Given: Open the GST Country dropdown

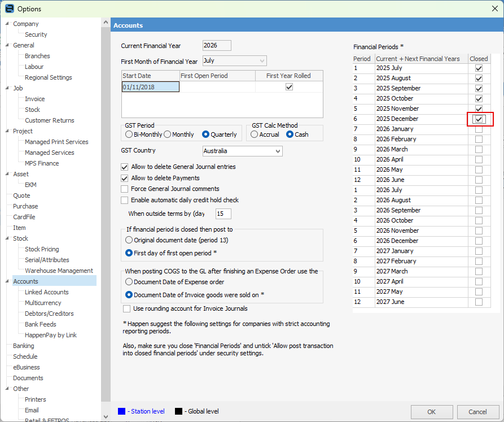Looking at the screenshot, I should [277, 151].
